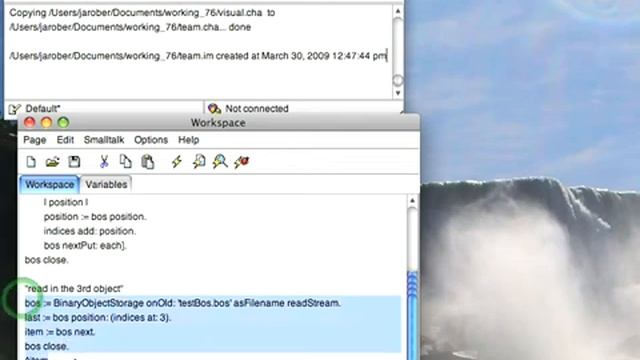Viewport: 640px width, 360px height.
Task: Click the 'Default*' status bar text
Action: coord(43,109)
